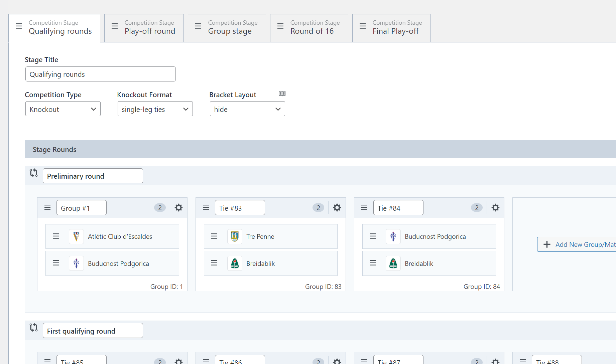Click drag handle of Buducnost Podgorica in Tie #84

pyautogui.click(x=373, y=236)
